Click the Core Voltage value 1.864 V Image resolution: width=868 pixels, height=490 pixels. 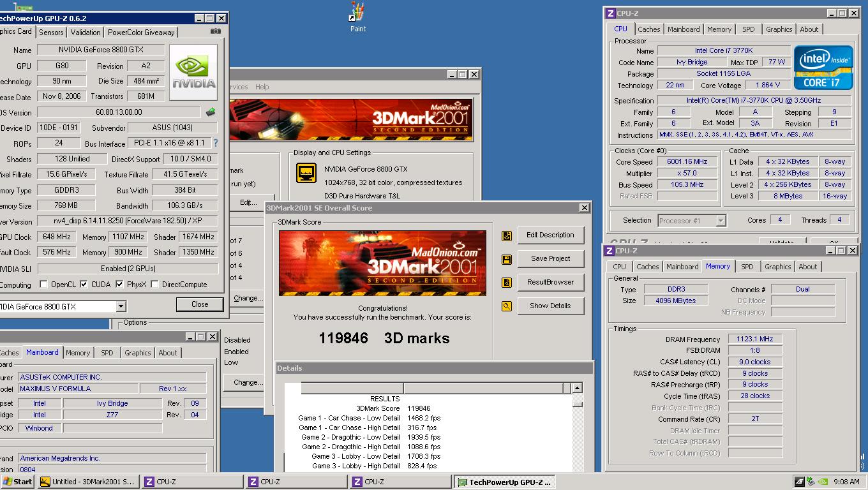pos(768,85)
